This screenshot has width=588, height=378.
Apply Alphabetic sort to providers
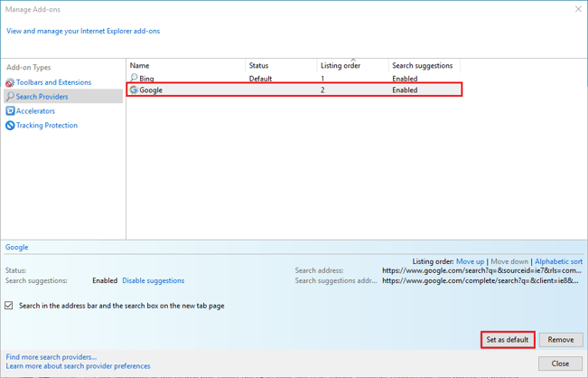(558, 261)
